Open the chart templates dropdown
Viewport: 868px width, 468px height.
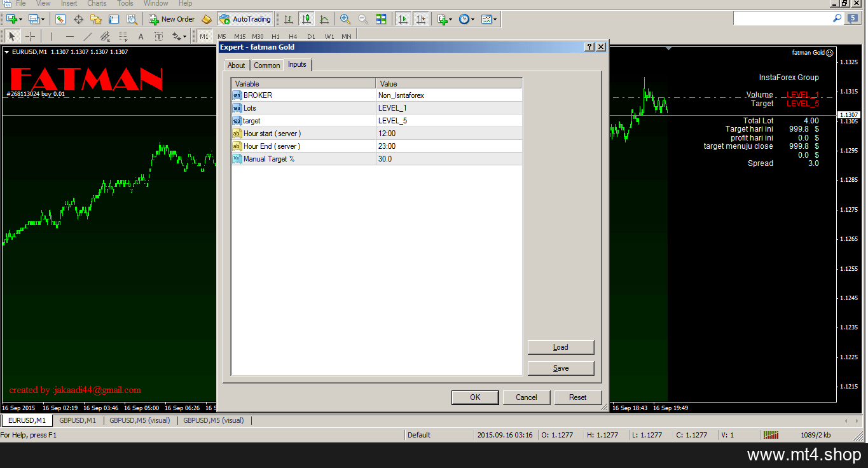coord(488,19)
